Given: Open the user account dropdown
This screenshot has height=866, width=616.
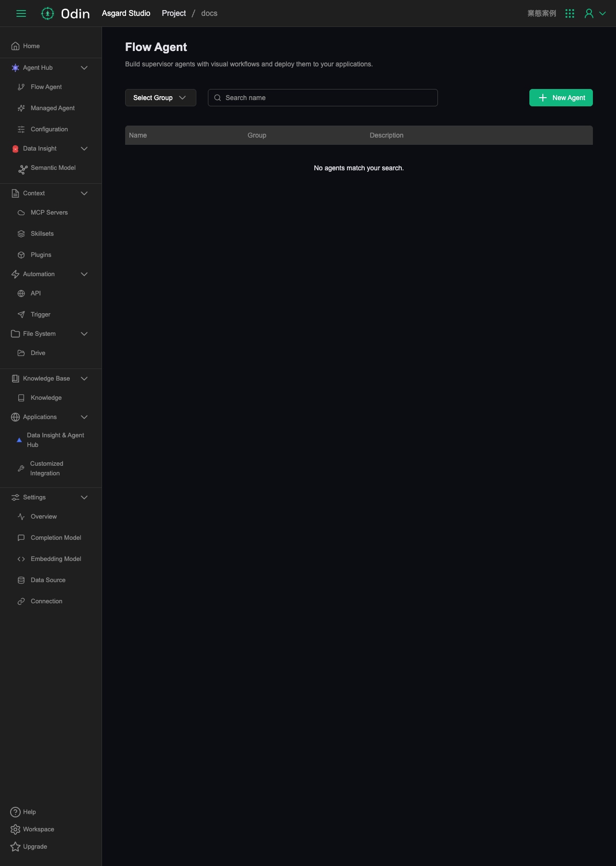Looking at the screenshot, I should pos(595,13).
